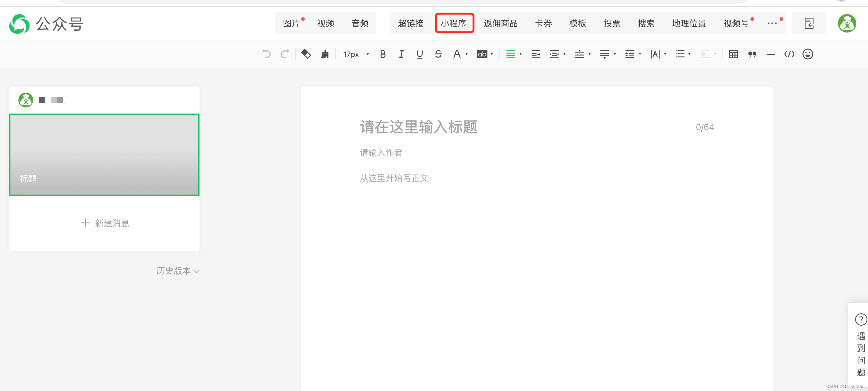Screen dimensions: 868x391
Task: Insert a horizontal divider line
Action: pyautogui.click(x=771, y=54)
